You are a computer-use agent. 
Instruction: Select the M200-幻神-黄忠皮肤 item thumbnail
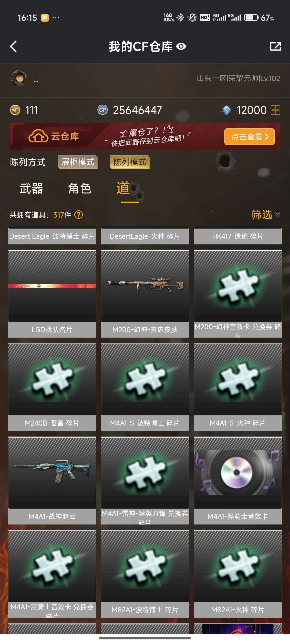[145, 286]
